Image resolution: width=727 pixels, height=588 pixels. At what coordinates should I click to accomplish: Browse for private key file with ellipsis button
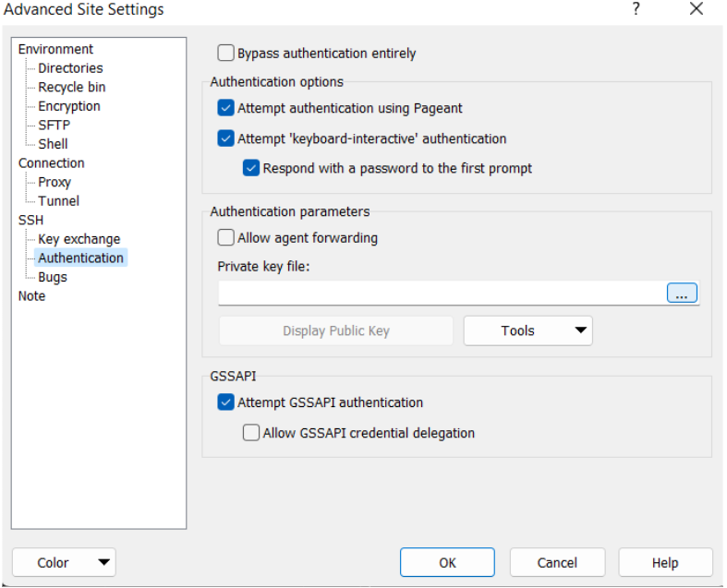(x=682, y=293)
